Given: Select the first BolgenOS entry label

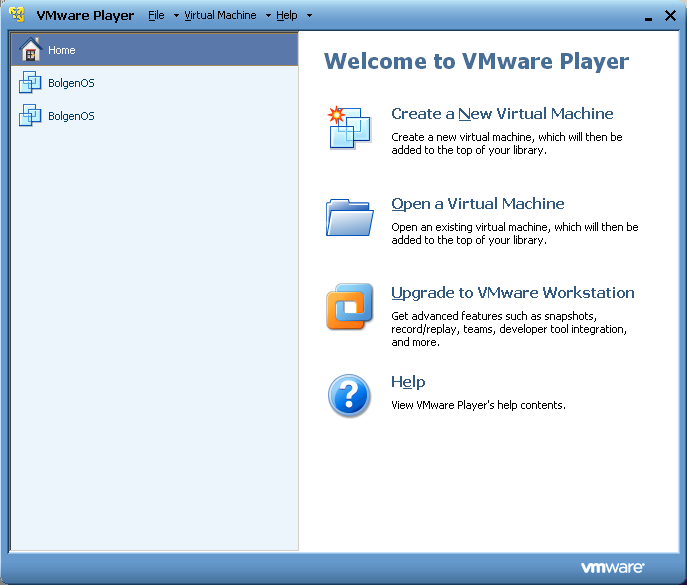Looking at the screenshot, I should pos(71,83).
